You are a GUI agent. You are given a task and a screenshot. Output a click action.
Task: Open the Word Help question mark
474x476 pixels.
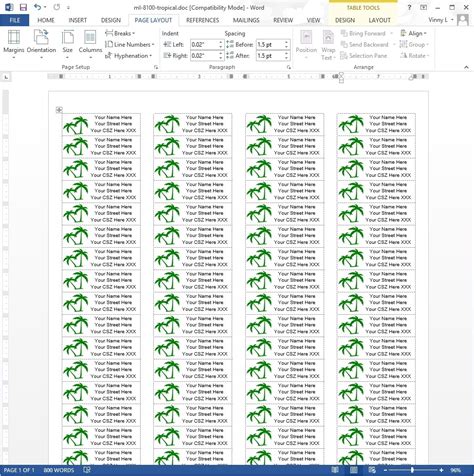(x=409, y=7)
